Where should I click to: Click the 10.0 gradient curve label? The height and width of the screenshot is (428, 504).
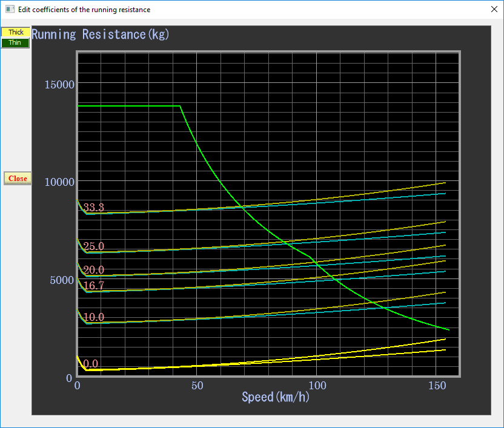[93, 317]
